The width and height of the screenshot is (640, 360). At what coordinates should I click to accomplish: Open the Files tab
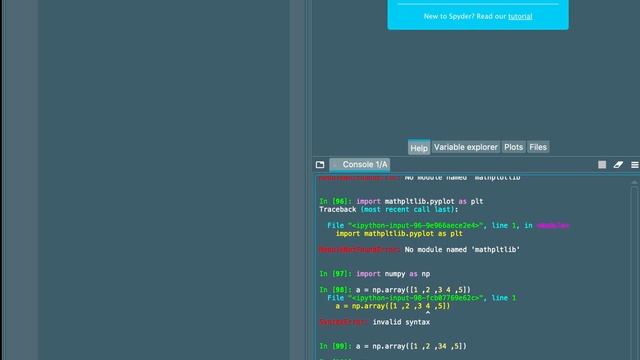[x=538, y=147]
